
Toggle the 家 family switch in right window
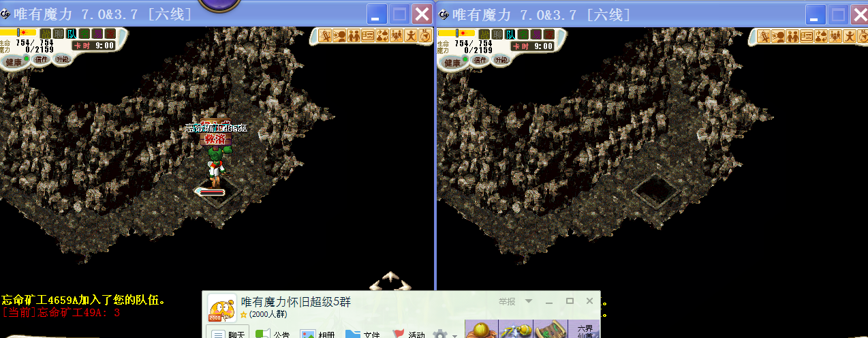click(548, 33)
